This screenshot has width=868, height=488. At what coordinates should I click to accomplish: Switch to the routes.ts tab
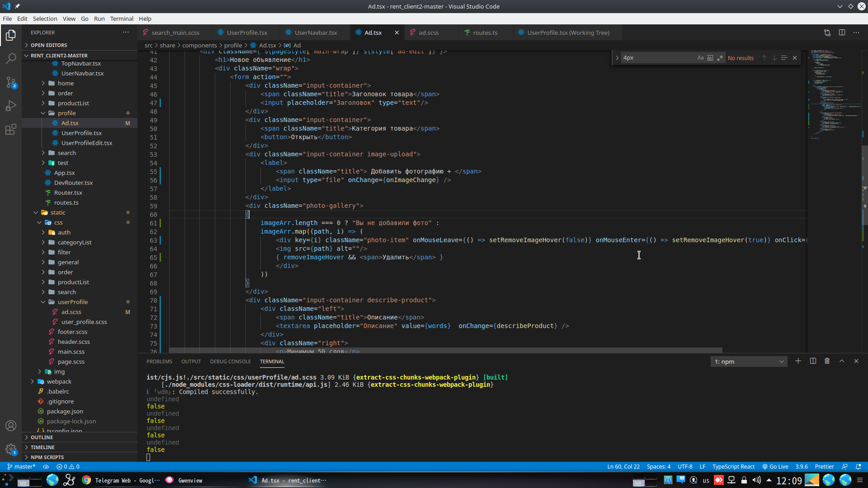tap(485, 33)
